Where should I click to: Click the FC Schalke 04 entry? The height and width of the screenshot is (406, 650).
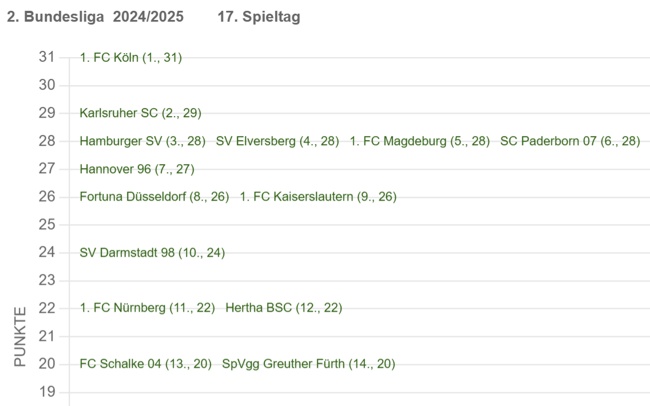click(x=146, y=364)
